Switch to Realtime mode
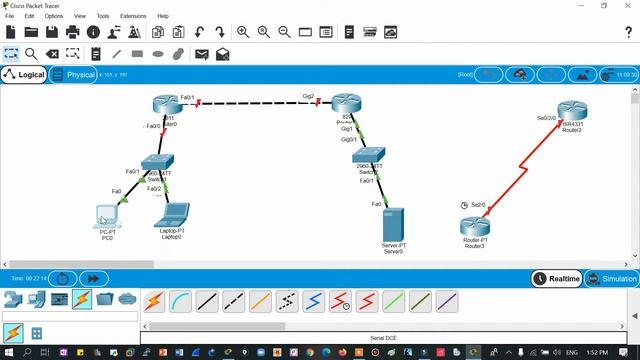Image resolution: width=640 pixels, height=360 pixels. coord(557,279)
